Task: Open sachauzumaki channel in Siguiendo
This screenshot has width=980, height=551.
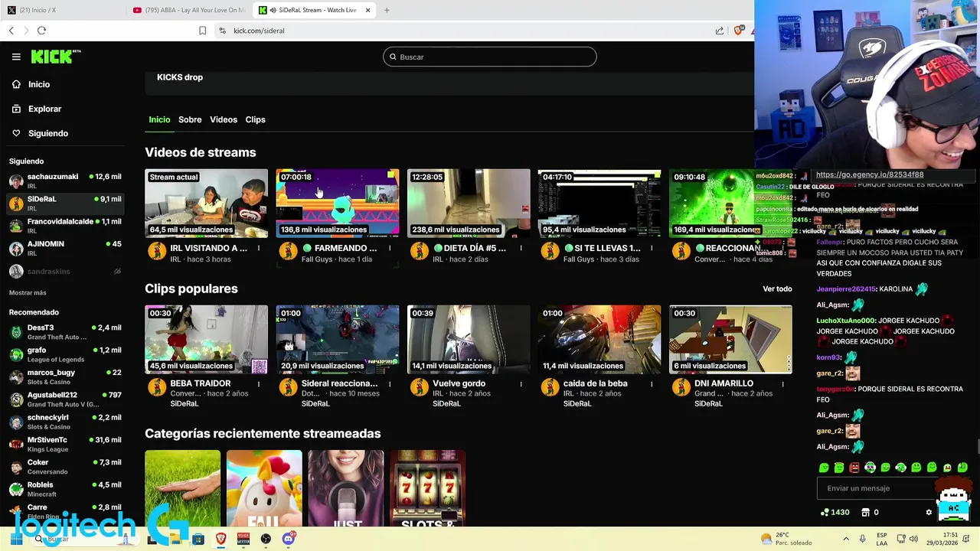Action: click(x=65, y=181)
